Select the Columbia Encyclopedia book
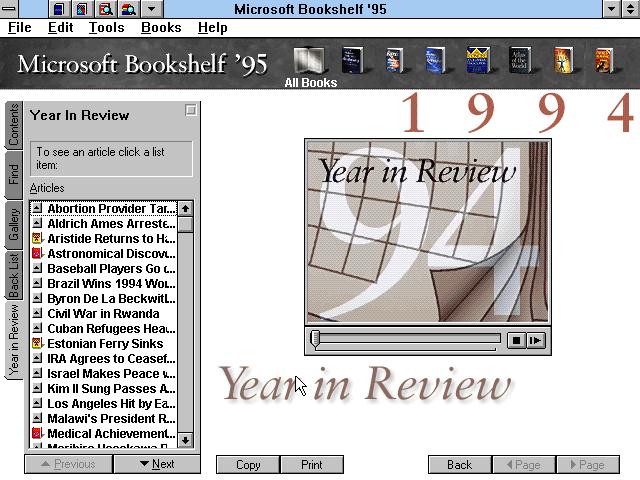This screenshot has height=480, width=640. 478,60
